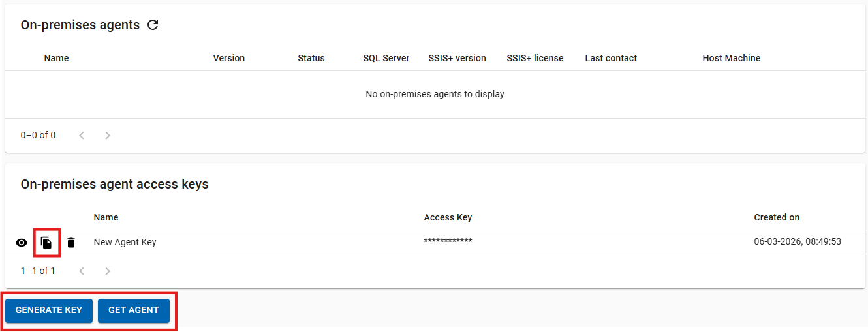Go to previous page of access keys
This screenshot has height=332, width=868.
tap(82, 271)
